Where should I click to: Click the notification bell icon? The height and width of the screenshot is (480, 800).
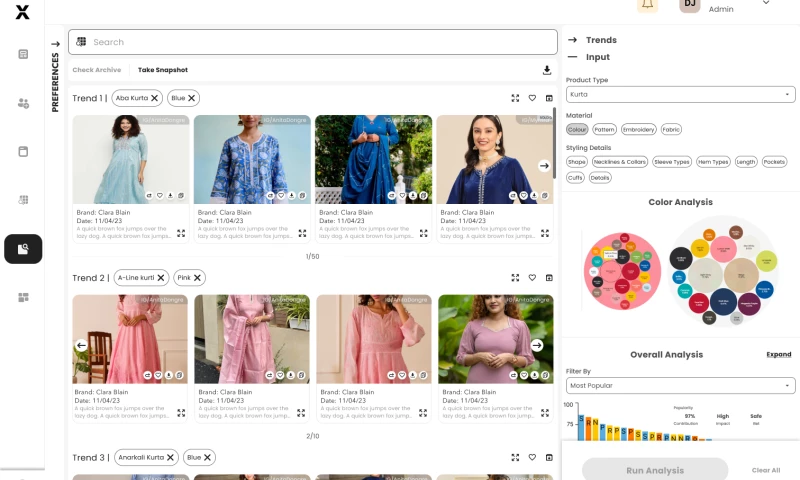[x=646, y=4]
